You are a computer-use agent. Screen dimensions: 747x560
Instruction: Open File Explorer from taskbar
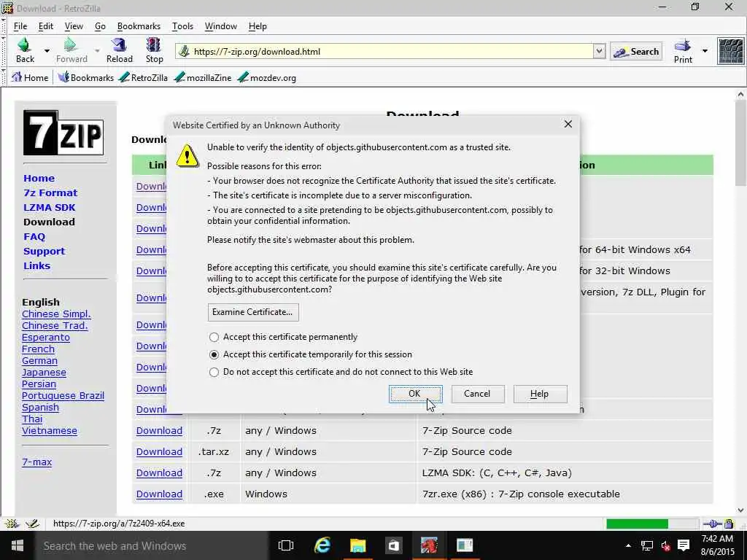[x=357, y=545]
